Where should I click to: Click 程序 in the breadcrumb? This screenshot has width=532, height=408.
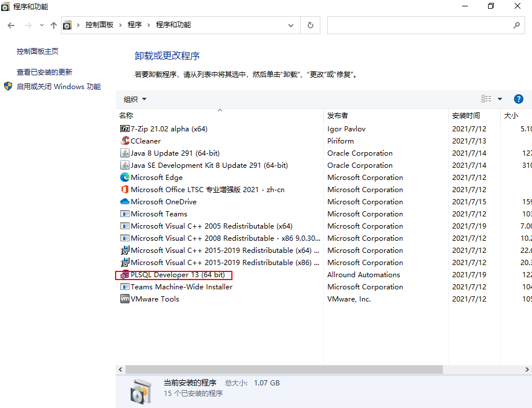click(x=135, y=25)
